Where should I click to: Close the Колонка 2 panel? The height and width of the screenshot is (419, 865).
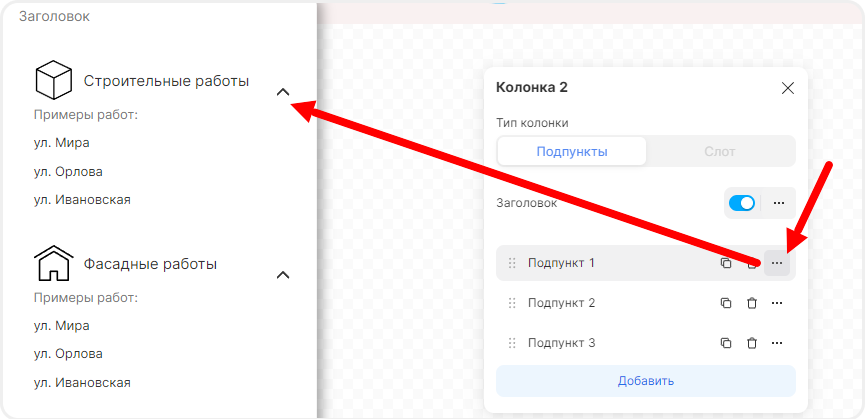[x=788, y=88]
